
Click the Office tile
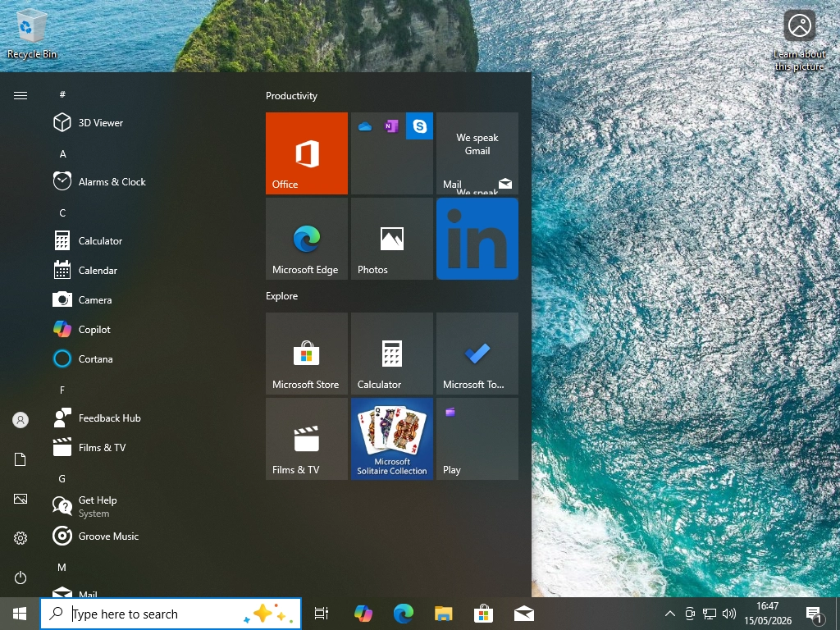(x=307, y=153)
